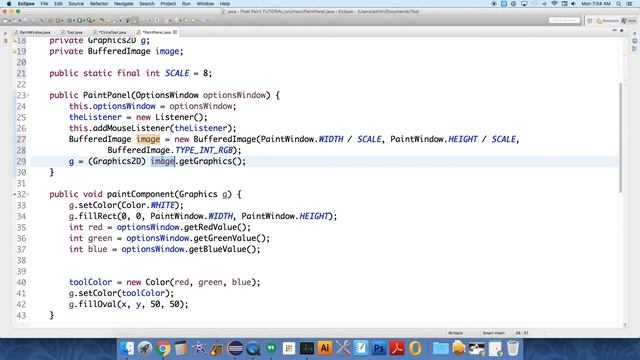Open Notification Center icon

point(629,4)
